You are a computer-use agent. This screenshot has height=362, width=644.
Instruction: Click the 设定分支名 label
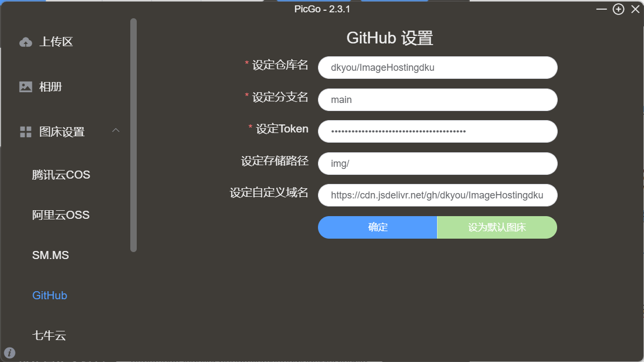pos(280,97)
